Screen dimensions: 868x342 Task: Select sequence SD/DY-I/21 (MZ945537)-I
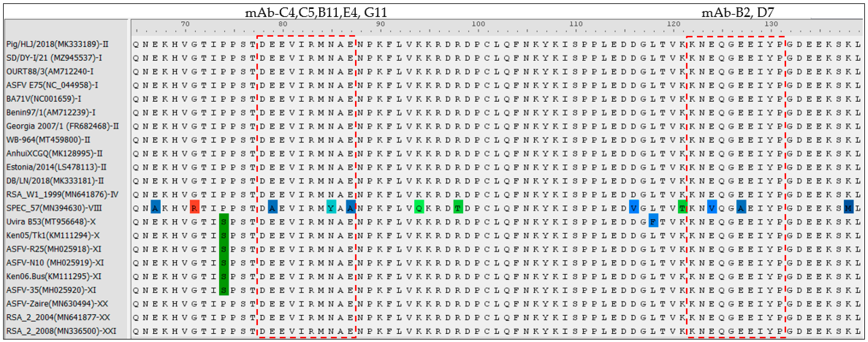(x=54, y=58)
